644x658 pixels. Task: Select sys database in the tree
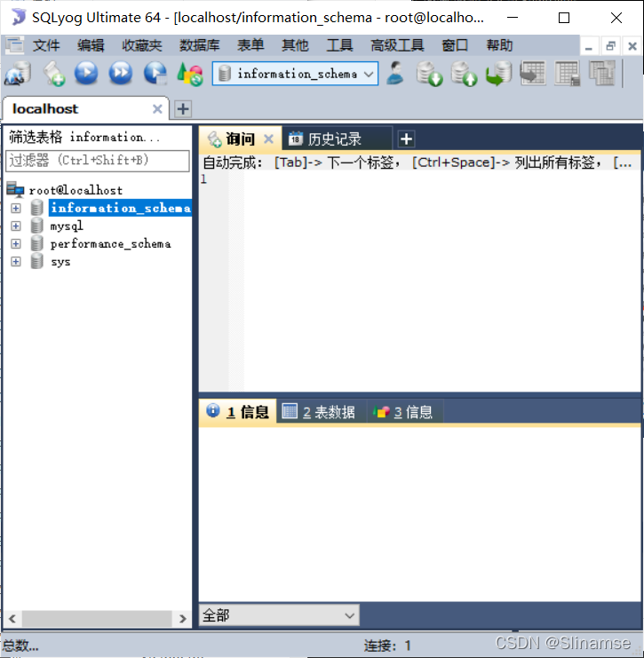tap(60, 262)
